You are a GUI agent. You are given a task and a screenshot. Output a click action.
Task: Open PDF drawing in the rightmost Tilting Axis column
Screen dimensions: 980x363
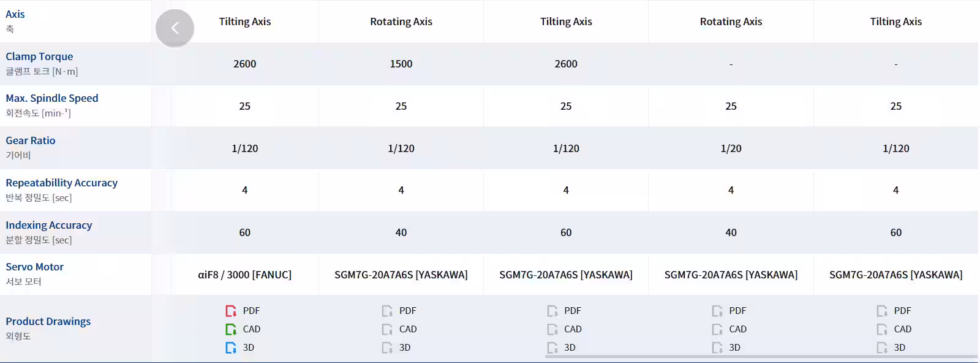pos(894,311)
